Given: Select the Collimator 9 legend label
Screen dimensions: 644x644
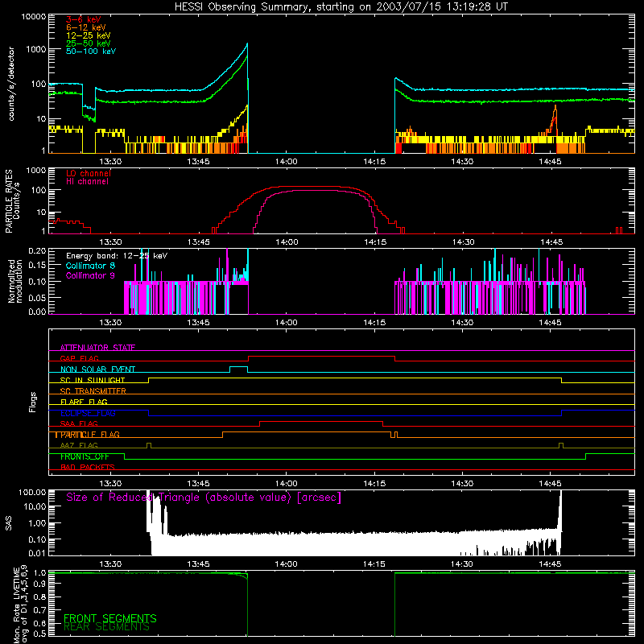Looking at the screenshot, I should 90,275.
